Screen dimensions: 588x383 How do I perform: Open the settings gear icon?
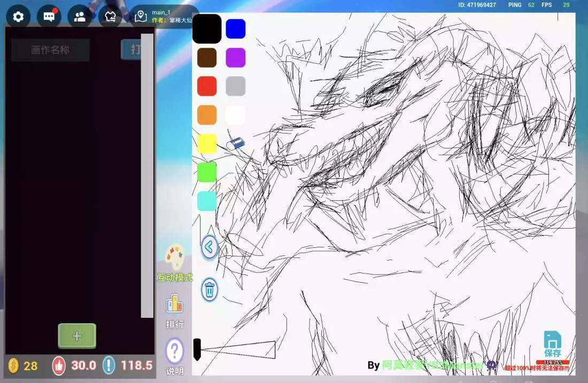click(18, 17)
